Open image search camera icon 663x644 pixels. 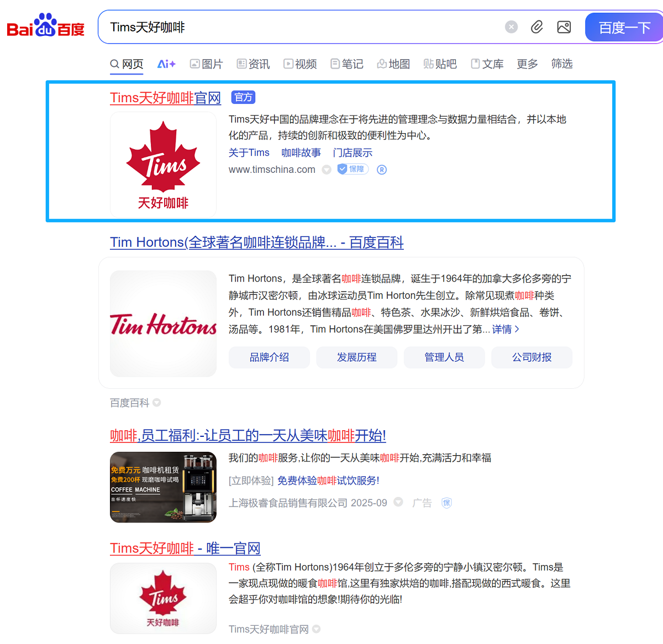tap(564, 27)
